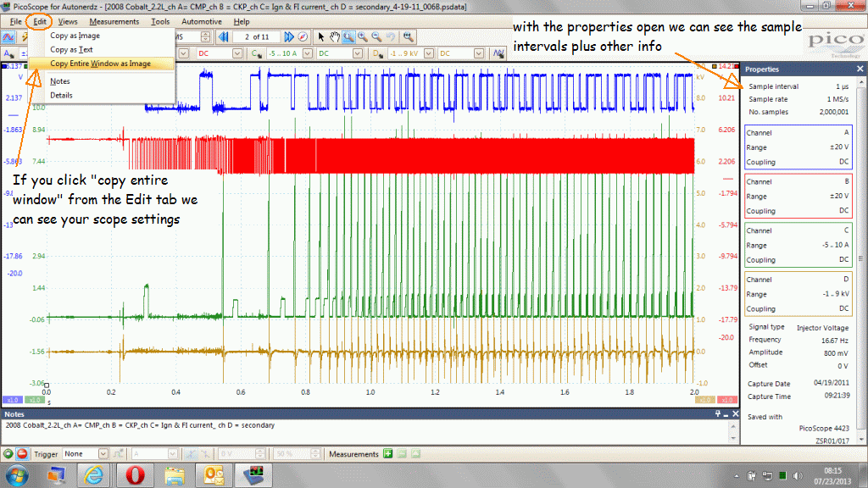Click the red x1.0 channel B zoom button

tap(726, 400)
